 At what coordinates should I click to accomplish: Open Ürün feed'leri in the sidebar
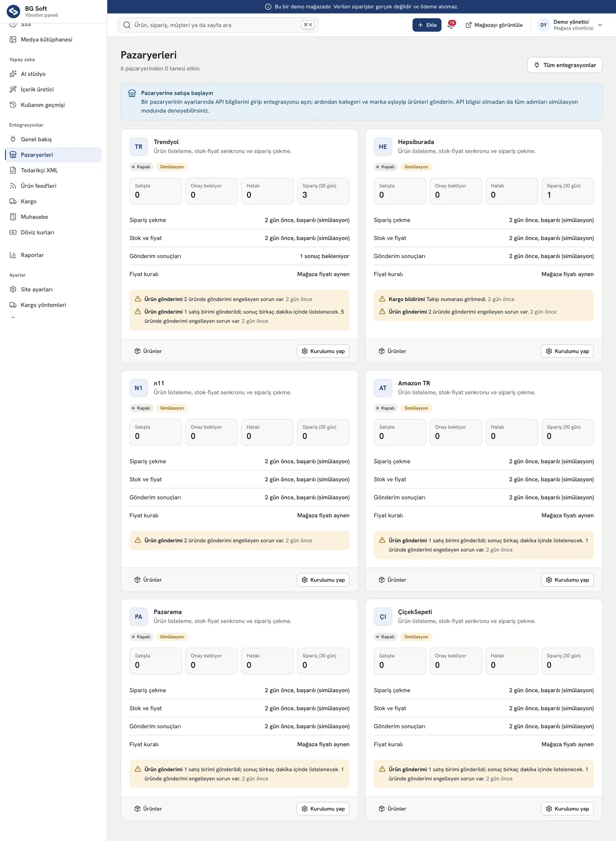click(x=53, y=186)
